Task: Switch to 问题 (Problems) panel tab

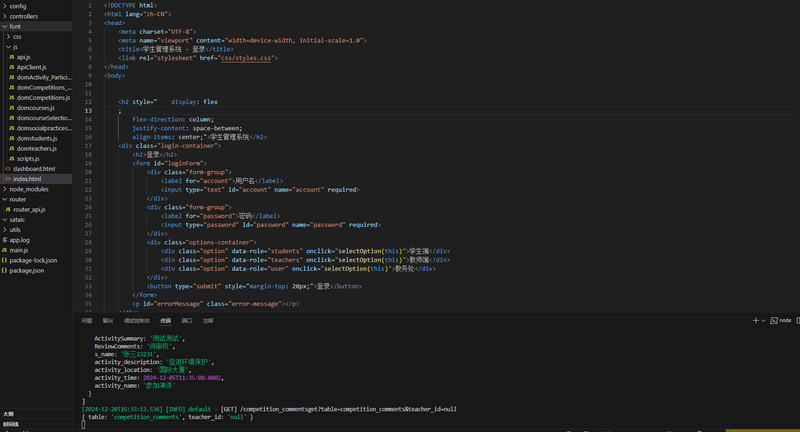Action: pyautogui.click(x=87, y=321)
